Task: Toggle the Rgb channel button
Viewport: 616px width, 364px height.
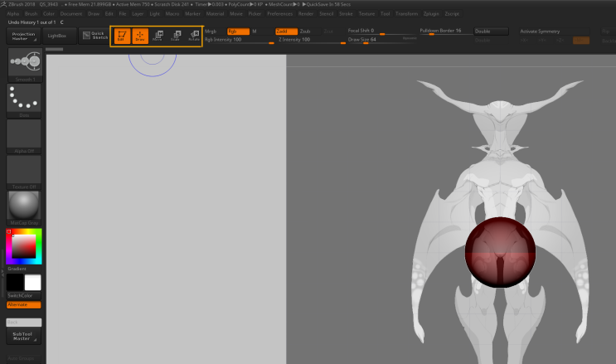Action: (237, 31)
